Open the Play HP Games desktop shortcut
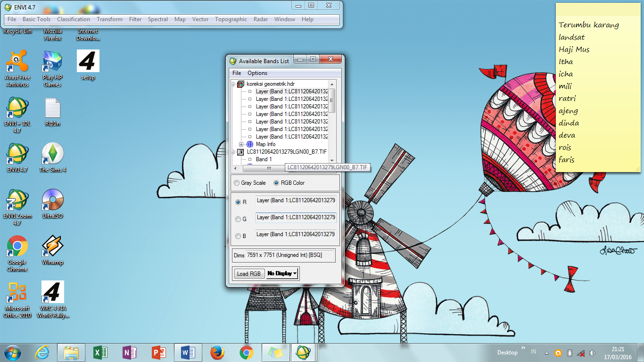 pyautogui.click(x=52, y=69)
